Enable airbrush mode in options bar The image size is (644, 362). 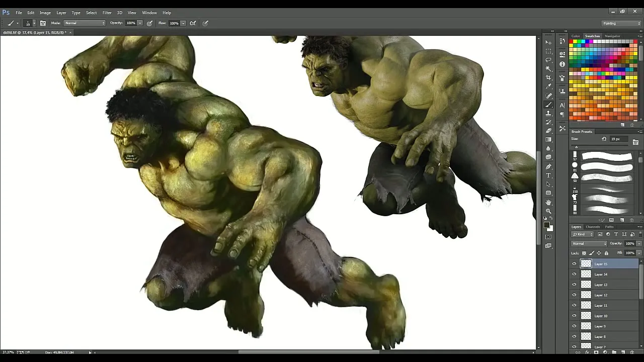(193, 23)
